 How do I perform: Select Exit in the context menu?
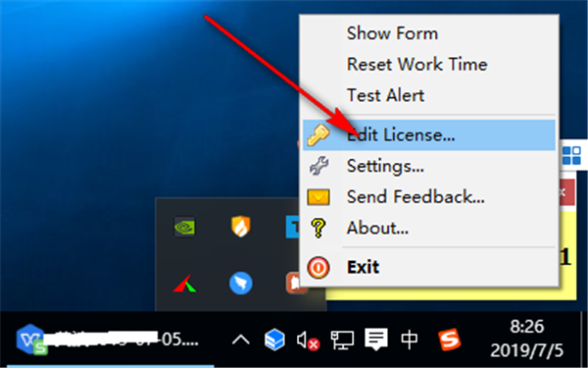429,267
